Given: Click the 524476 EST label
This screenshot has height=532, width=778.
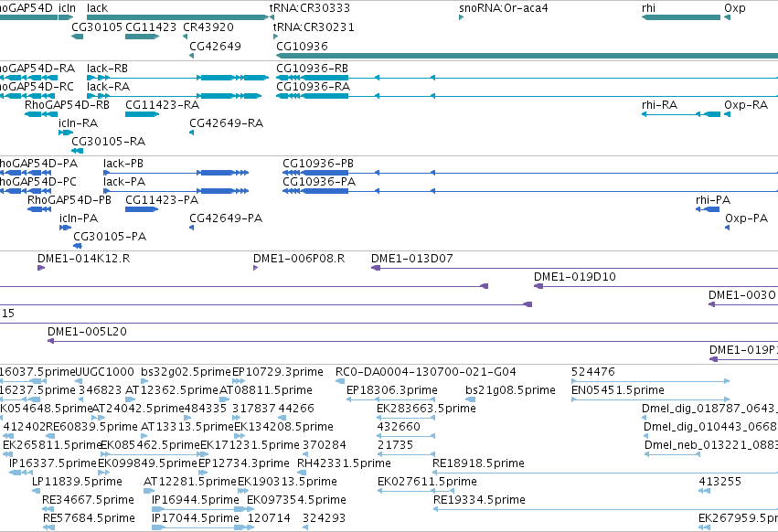Looking at the screenshot, I should [x=593, y=372].
